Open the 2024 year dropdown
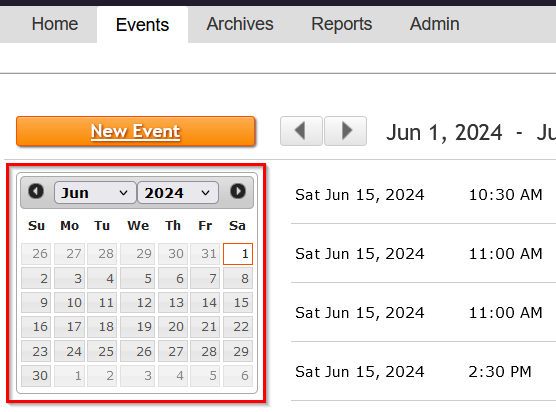Image resolution: width=556 pixels, height=412 pixels. point(178,193)
